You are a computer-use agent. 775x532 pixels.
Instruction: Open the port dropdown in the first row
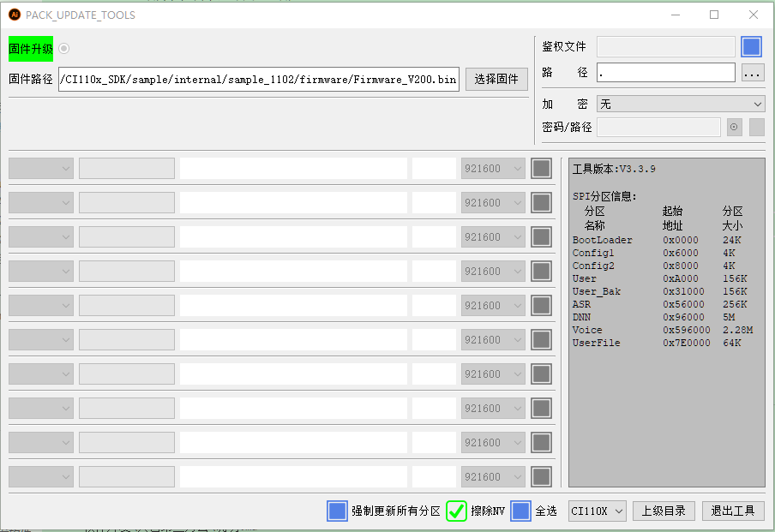[41, 169]
